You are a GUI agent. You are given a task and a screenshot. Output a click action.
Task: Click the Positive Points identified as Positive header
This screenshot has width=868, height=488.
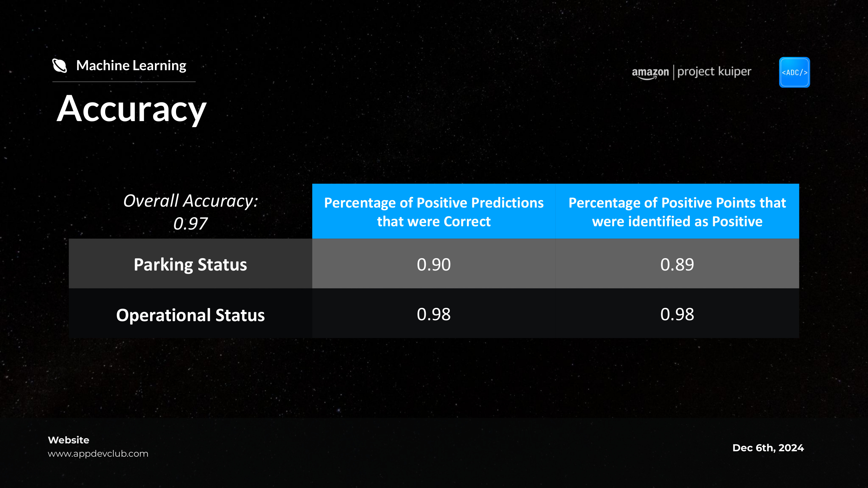pos(677,211)
